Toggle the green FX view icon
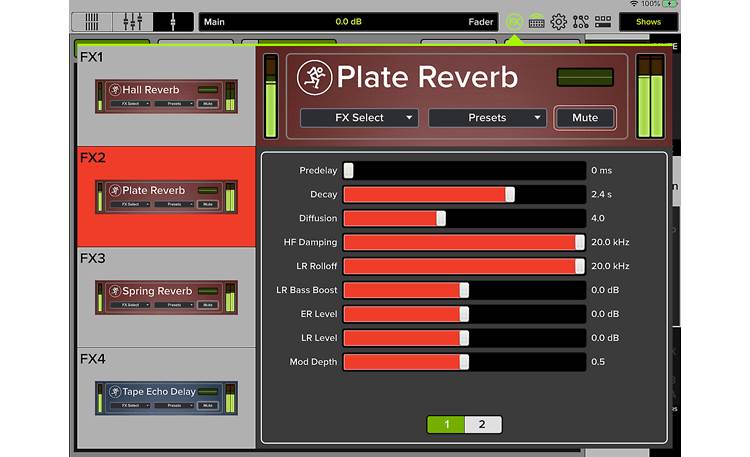The width and height of the screenshot is (750, 457). click(515, 22)
